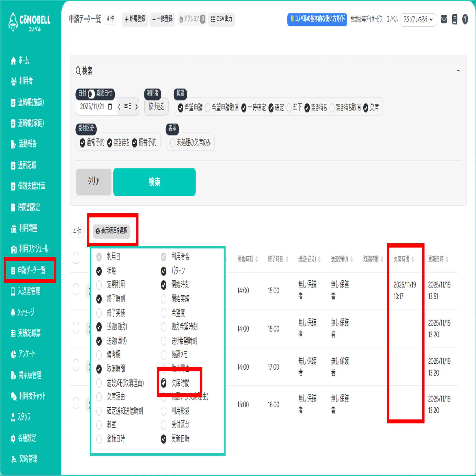Open ホーム in sidebar
Image resolution: width=476 pixels, height=476 pixels.
pos(20,60)
